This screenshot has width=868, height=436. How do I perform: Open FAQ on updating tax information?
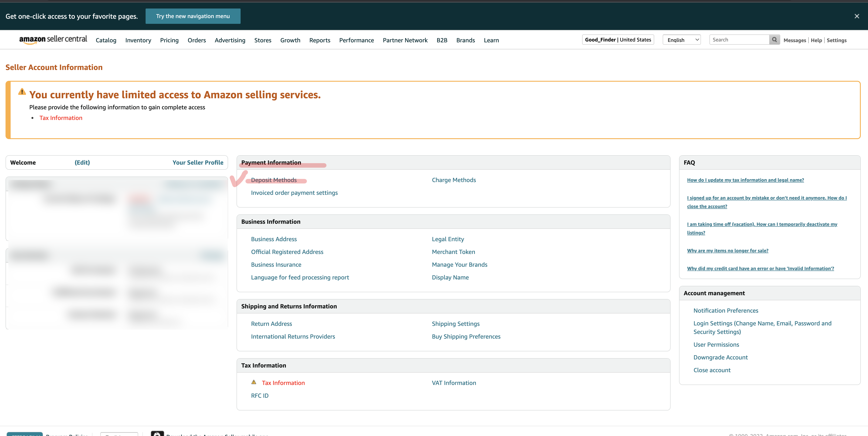745,180
